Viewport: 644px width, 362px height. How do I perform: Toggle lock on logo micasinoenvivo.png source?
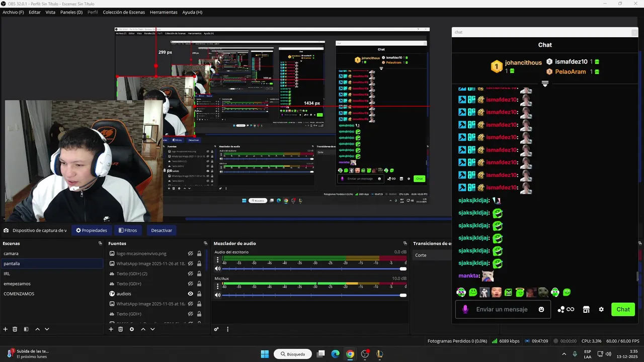coord(199,253)
